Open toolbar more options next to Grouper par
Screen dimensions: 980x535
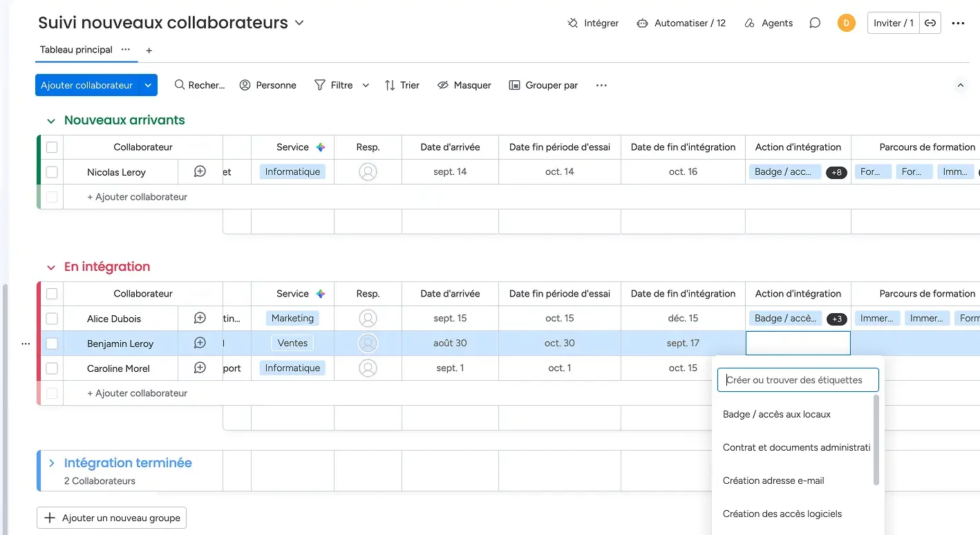(601, 85)
